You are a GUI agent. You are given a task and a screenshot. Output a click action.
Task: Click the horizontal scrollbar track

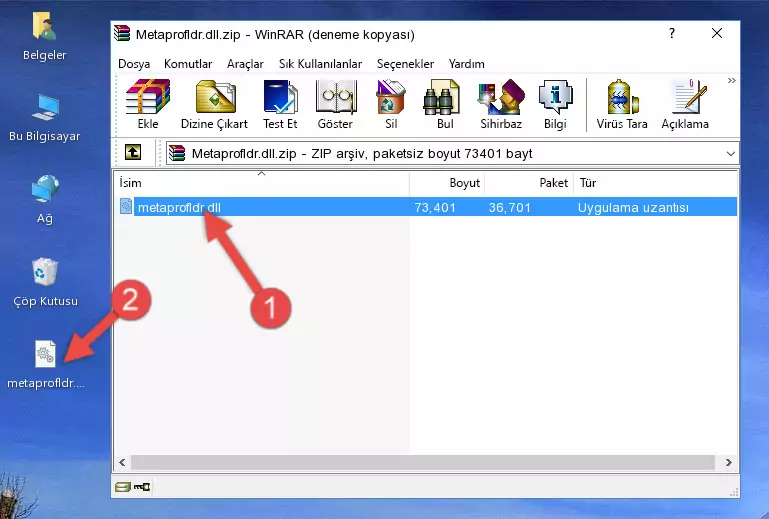click(x=422, y=462)
